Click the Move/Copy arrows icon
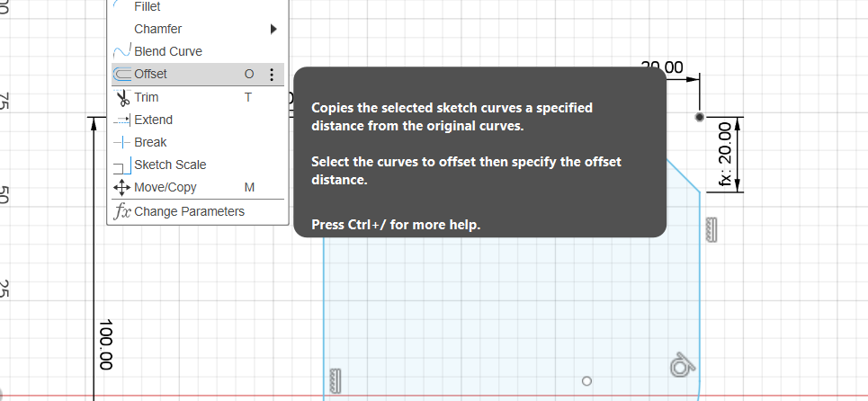 tap(121, 188)
